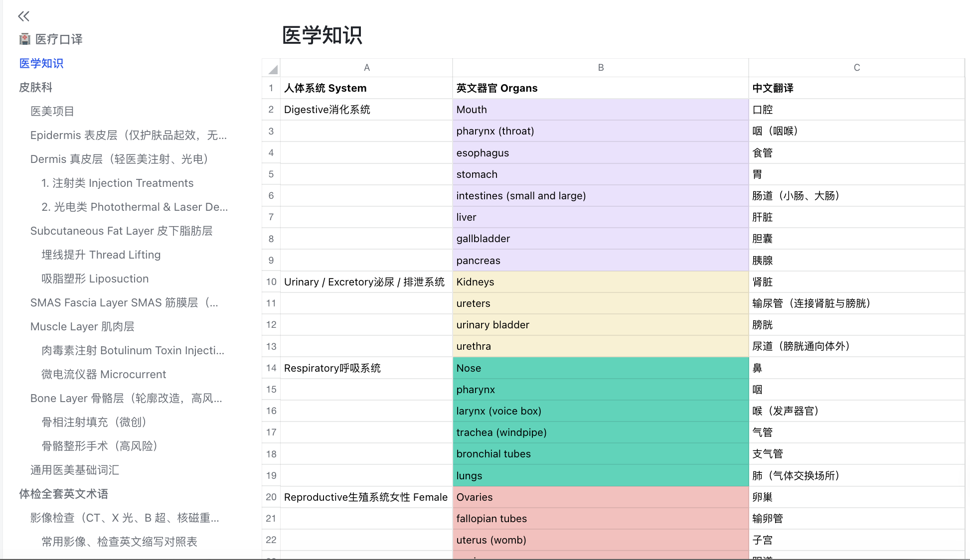The height and width of the screenshot is (560, 970).
Task: Jump to Muscle Layer 肌肉层 section
Action: [x=82, y=326]
